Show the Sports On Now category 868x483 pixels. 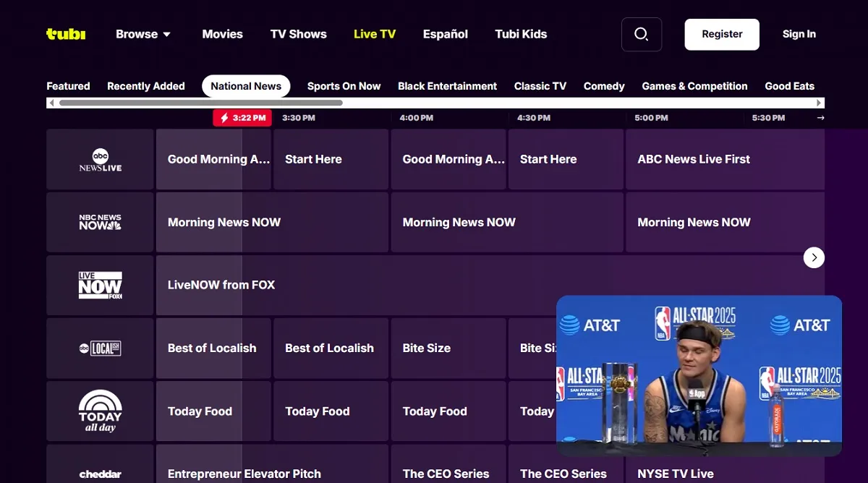pyautogui.click(x=344, y=86)
